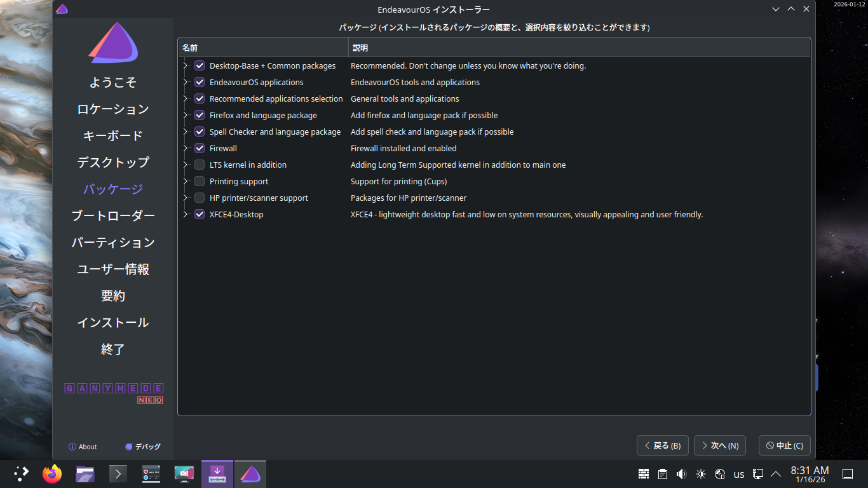The image size is (868, 488).
Task: Select the 要約 step in sidebar
Action: tap(113, 296)
